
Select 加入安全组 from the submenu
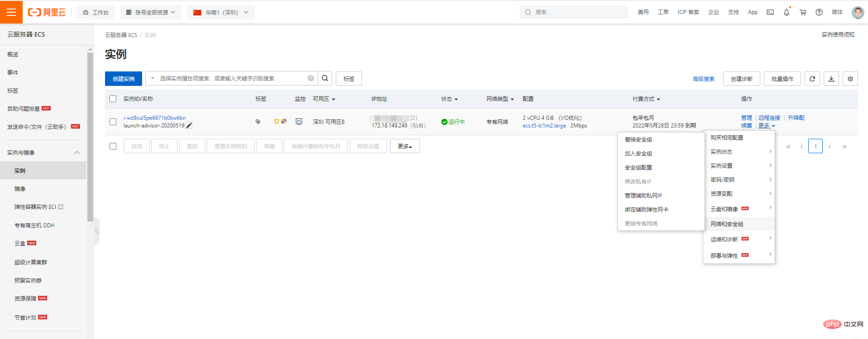point(639,154)
